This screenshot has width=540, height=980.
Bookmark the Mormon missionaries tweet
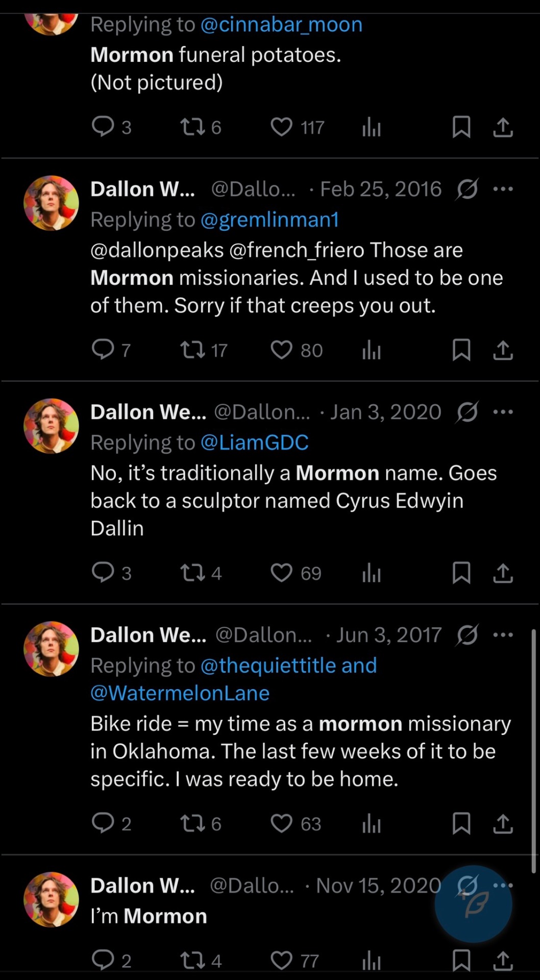461,350
